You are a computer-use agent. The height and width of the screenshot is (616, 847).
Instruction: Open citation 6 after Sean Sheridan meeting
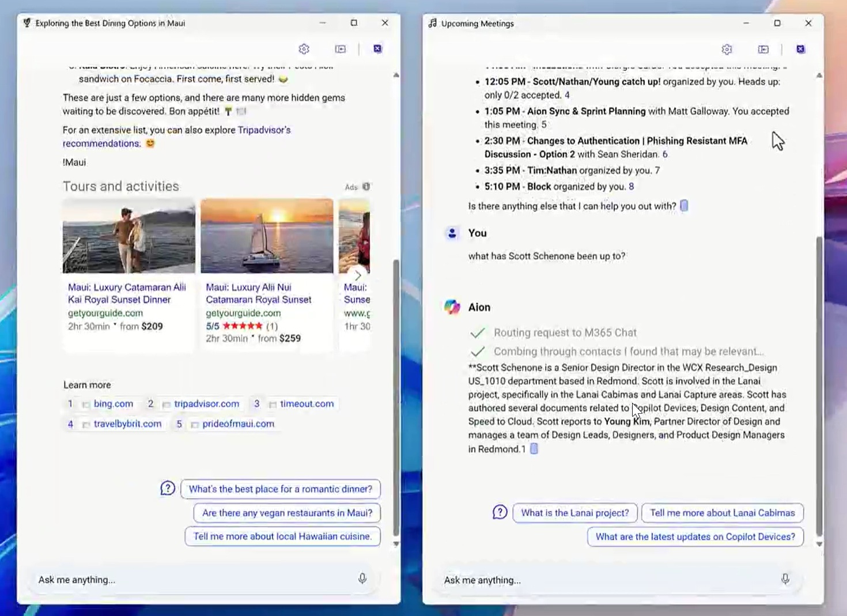point(665,154)
